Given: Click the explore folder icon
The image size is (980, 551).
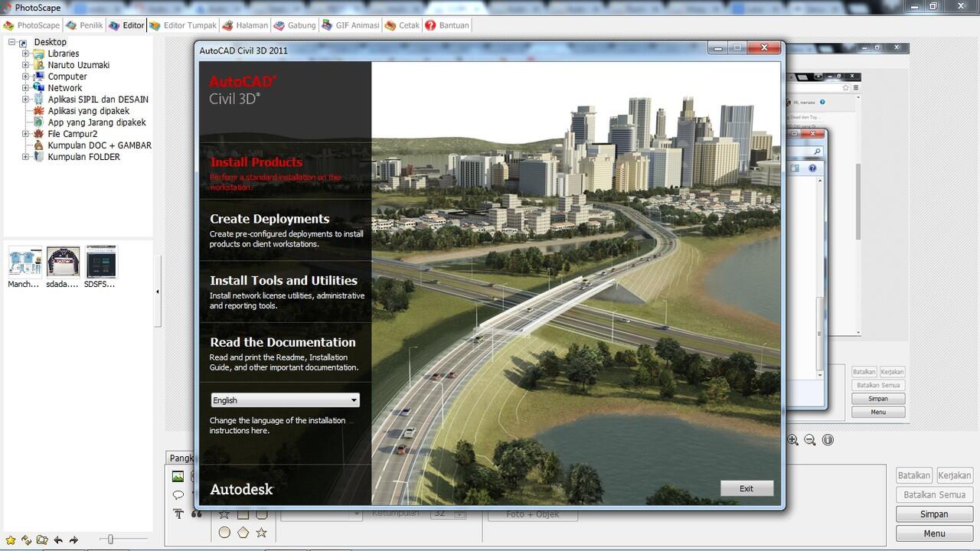Looking at the screenshot, I should [42, 540].
